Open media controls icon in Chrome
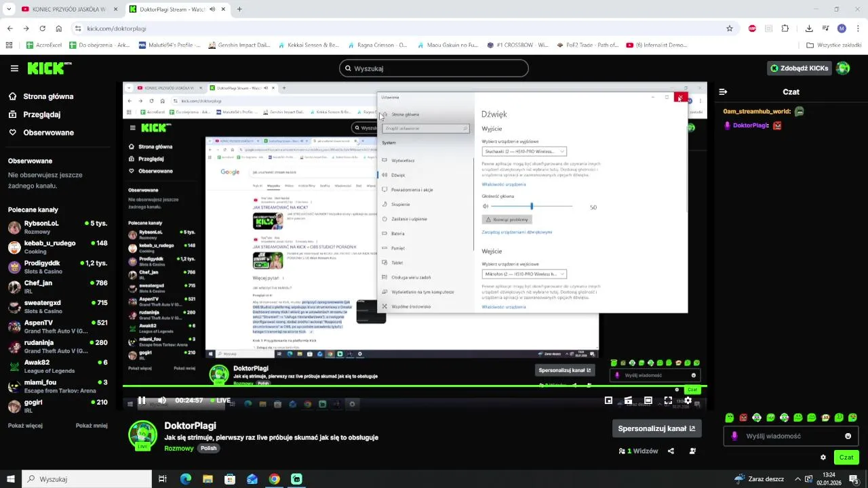The width and height of the screenshot is (868, 488). tap(825, 28)
